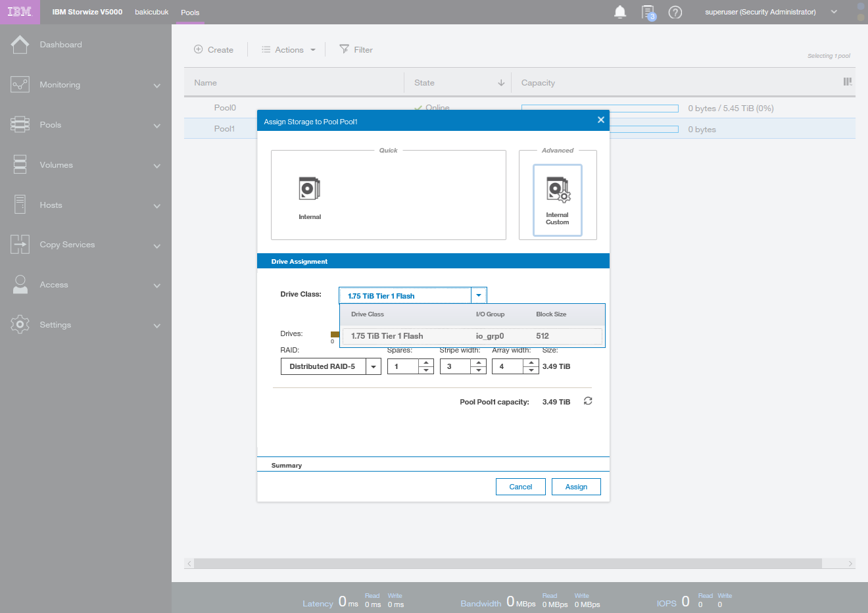868x613 pixels.
Task: Open the column chooser icon
Action: click(848, 82)
